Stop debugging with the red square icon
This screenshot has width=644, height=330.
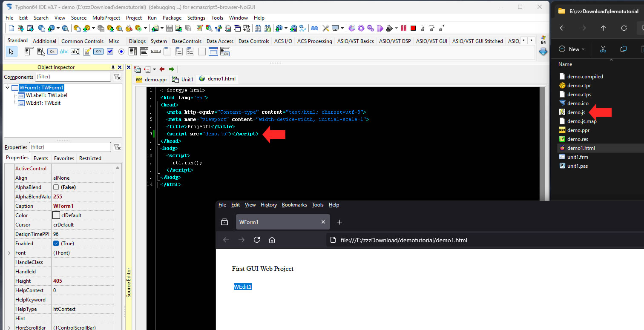click(x=413, y=28)
